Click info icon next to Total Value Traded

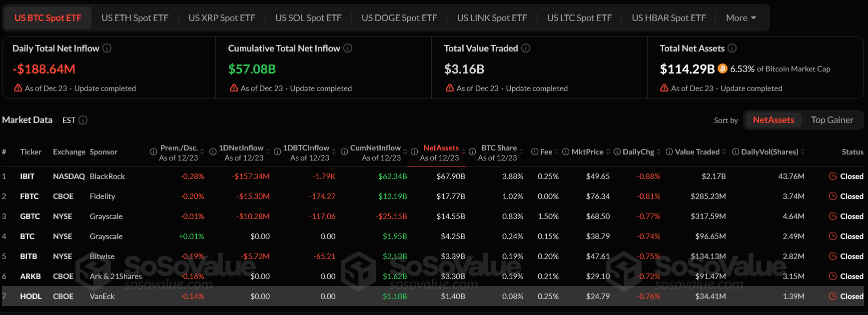point(526,48)
